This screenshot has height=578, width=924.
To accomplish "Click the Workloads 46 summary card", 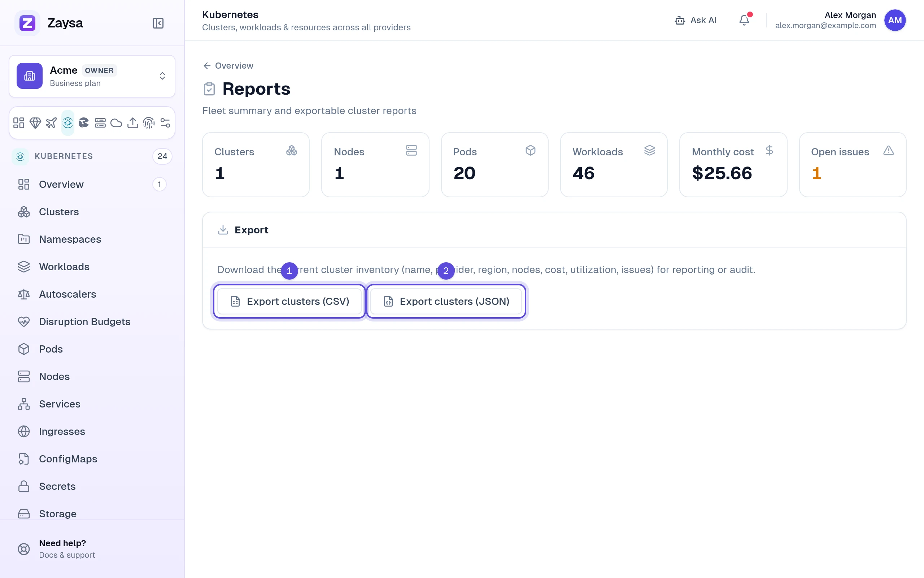I will pyautogui.click(x=614, y=165).
